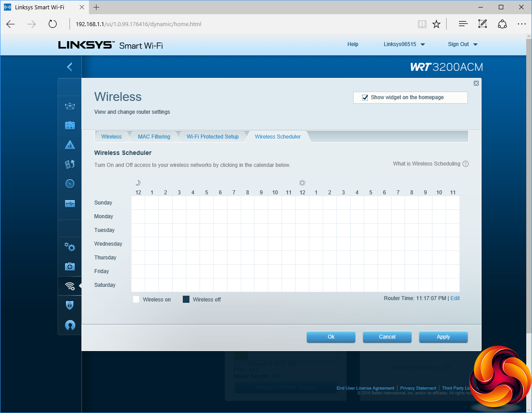The image size is (532, 413).
Task: Toggle the Monday 3 AM schedule cell
Action: pyautogui.click(x=179, y=216)
